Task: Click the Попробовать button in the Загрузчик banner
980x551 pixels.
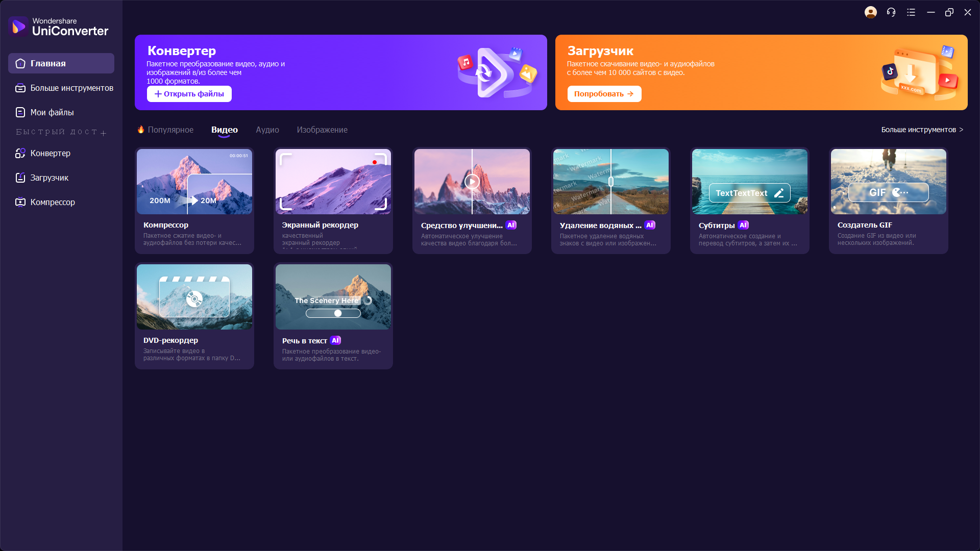Action: pyautogui.click(x=604, y=94)
